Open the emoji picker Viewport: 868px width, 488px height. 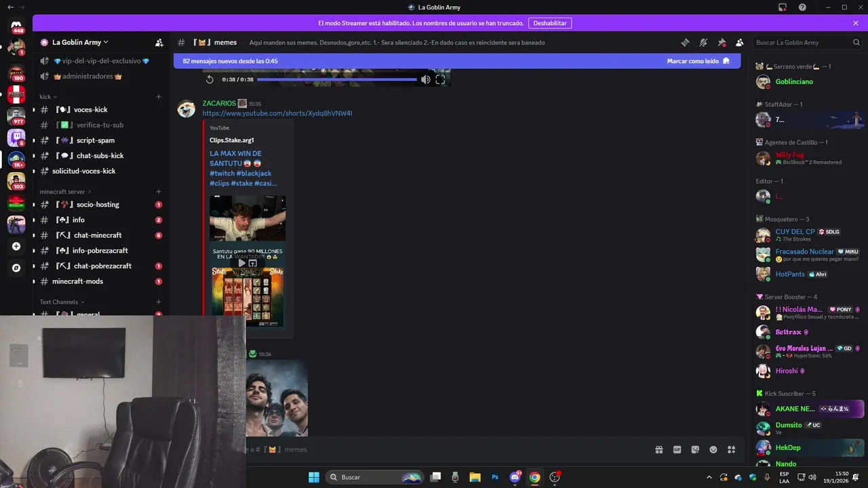pos(713,449)
